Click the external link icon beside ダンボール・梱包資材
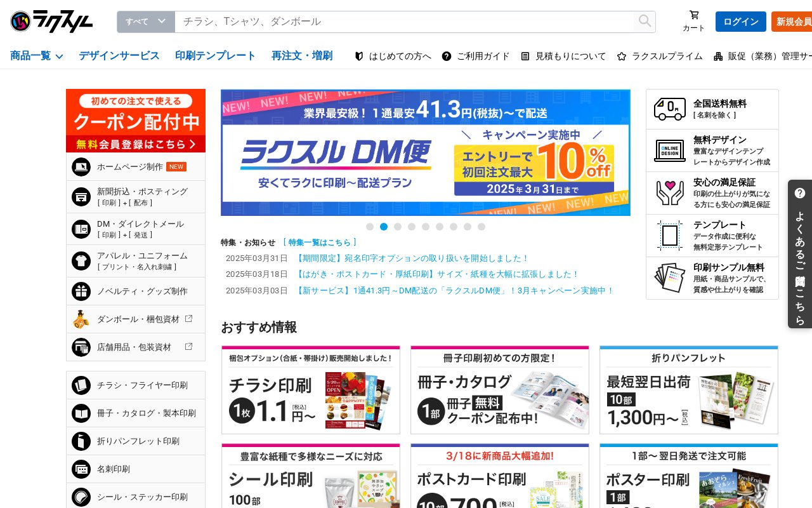This screenshot has width=812, height=508. pyautogui.click(x=188, y=319)
